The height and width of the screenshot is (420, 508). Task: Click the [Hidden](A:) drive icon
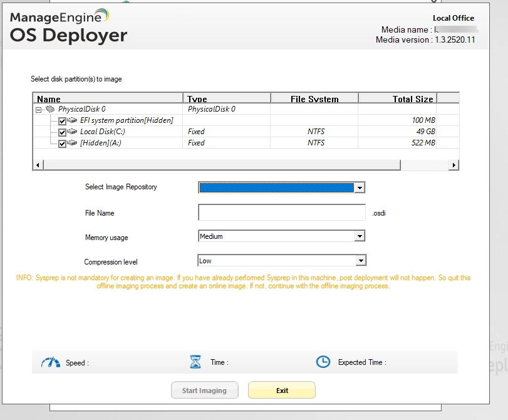[72, 143]
